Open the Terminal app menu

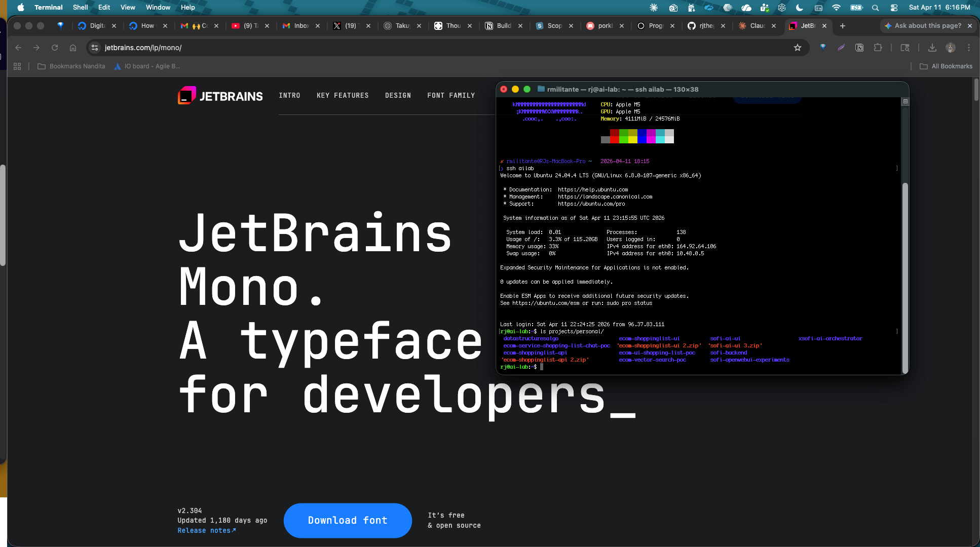tap(49, 8)
